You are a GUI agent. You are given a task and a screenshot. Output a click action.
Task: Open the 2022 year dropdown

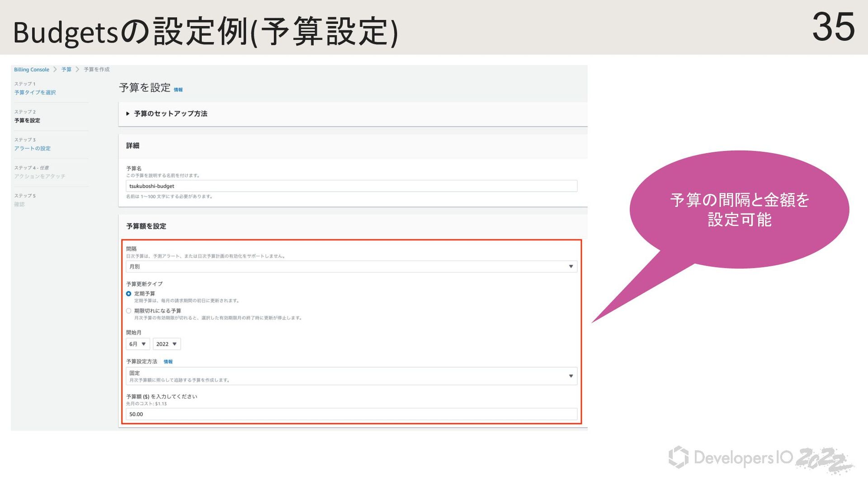167,344
